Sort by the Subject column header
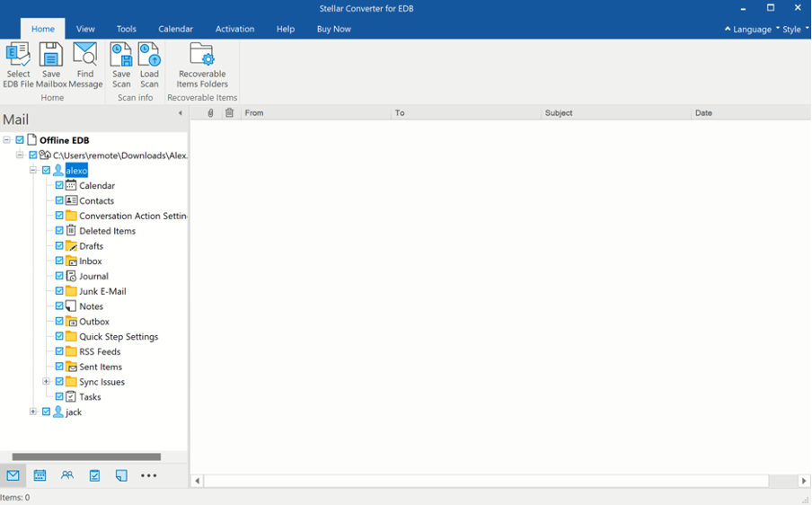 (x=616, y=113)
